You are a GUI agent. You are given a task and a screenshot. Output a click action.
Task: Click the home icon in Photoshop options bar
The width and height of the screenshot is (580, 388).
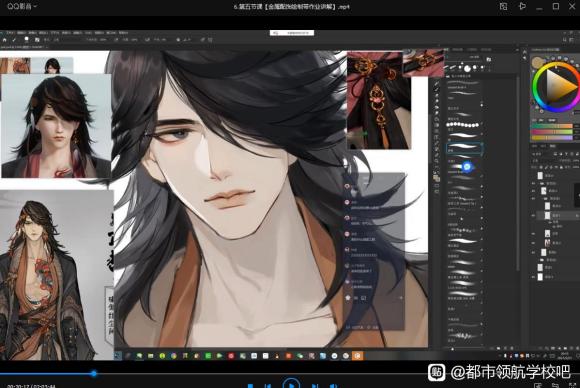point(5,40)
